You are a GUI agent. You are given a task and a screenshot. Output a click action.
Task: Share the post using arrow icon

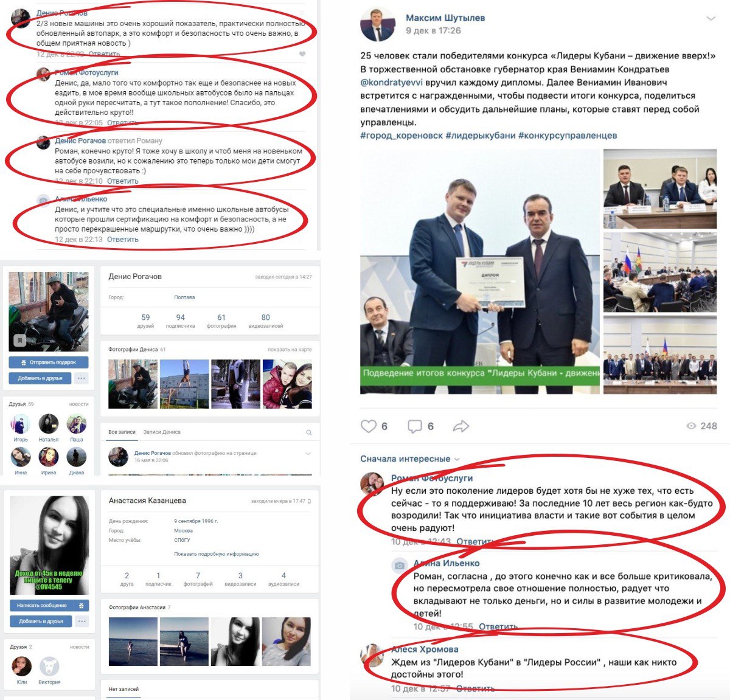[x=461, y=426]
